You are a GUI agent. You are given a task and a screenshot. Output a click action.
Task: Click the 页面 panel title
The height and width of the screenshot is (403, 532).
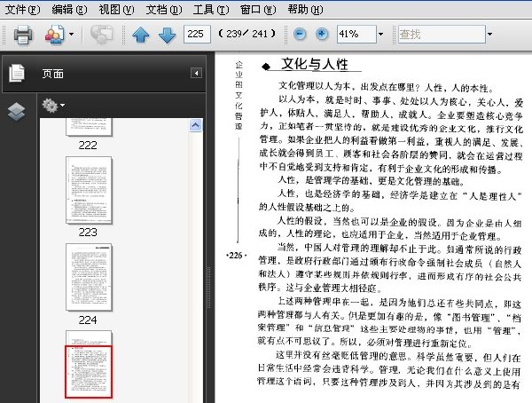(53, 74)
